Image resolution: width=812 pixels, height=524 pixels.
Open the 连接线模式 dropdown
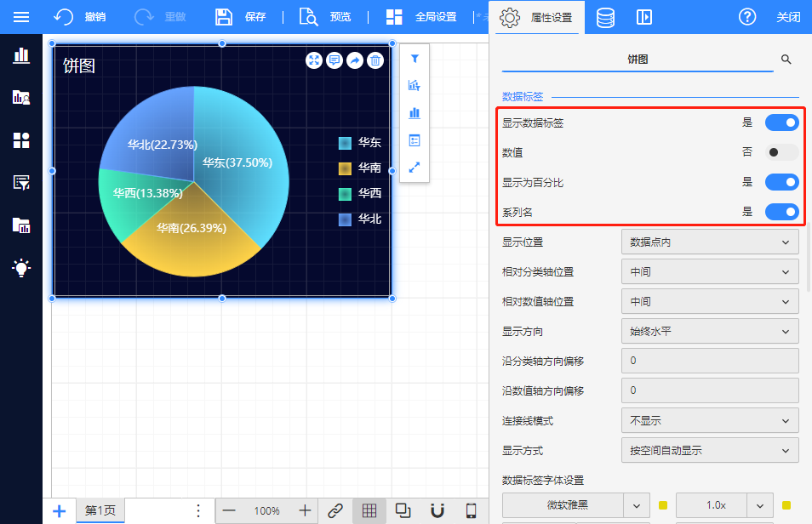coord(710,420)
